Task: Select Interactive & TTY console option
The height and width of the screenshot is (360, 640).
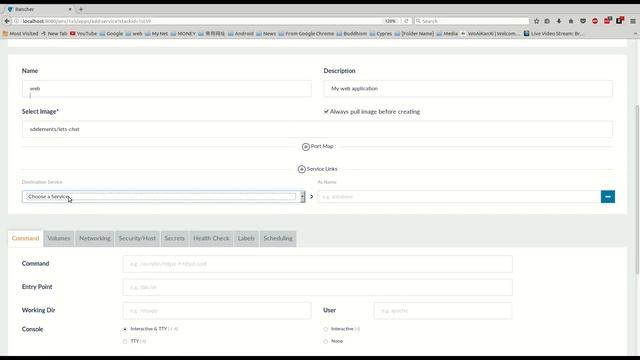Action: (x=125, y=329)
